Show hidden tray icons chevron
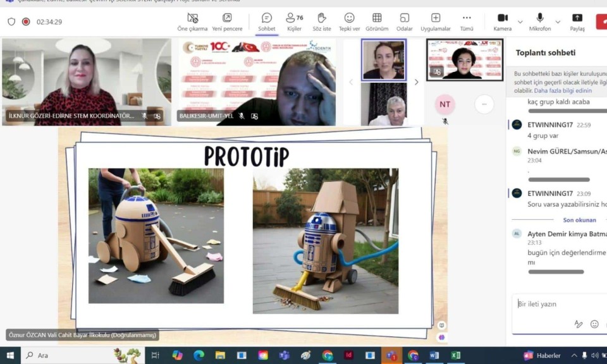Viewport: 607px width, 364px height. (x=574, y=355)
